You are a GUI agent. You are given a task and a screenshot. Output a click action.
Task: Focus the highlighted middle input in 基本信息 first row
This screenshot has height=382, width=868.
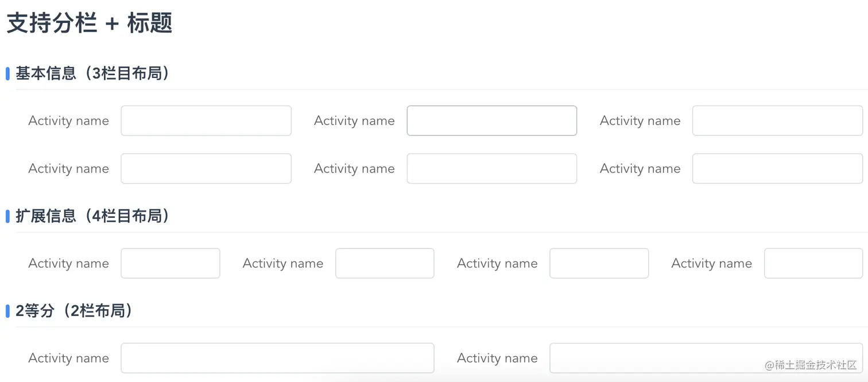(x=491, y=120)
